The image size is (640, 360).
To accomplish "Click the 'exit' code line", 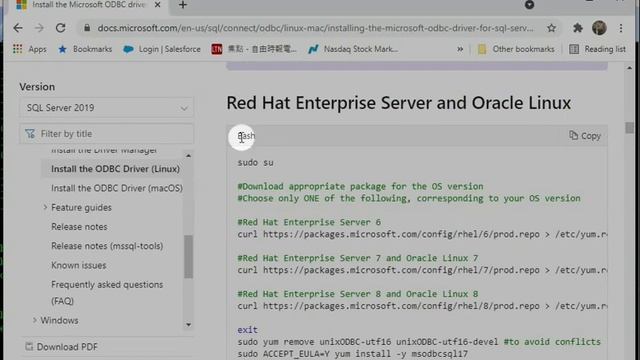I will [x=247, y=330].
